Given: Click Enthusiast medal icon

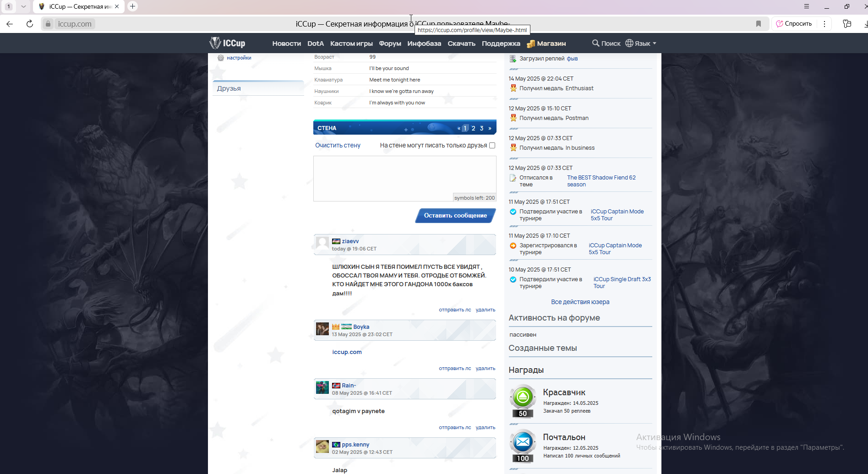Looking at the screenshot, I should (x=513, y=88).
